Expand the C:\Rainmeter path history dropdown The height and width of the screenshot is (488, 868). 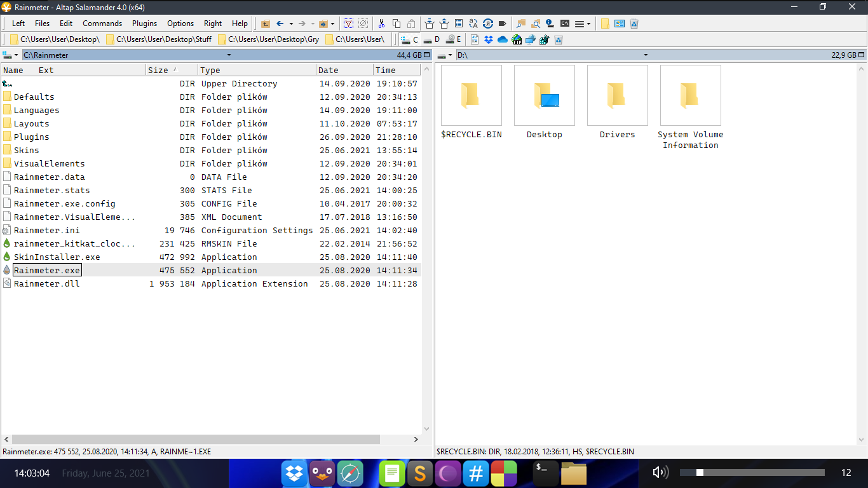click(229, 55)
